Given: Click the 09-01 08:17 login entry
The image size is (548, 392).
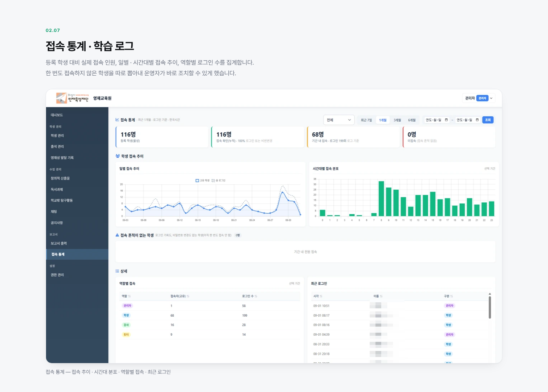Looking at the screenshot, I should 322,316.
